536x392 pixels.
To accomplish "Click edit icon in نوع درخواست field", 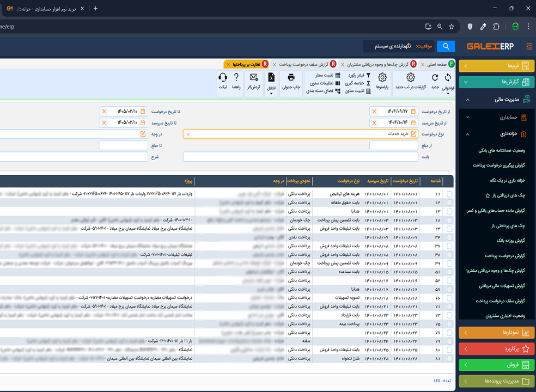I will coord(413,133).
